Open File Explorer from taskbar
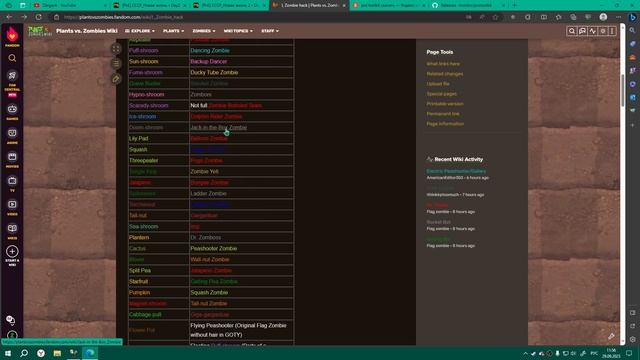The image size is (640, 360). click(x=57, y=353)
